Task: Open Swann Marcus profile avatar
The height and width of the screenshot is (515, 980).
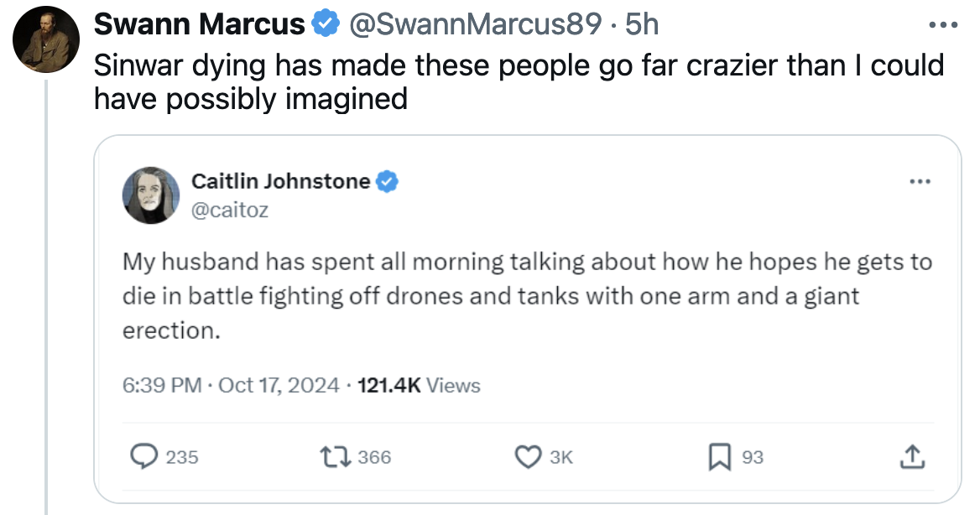Action: [x=44, y=39]
